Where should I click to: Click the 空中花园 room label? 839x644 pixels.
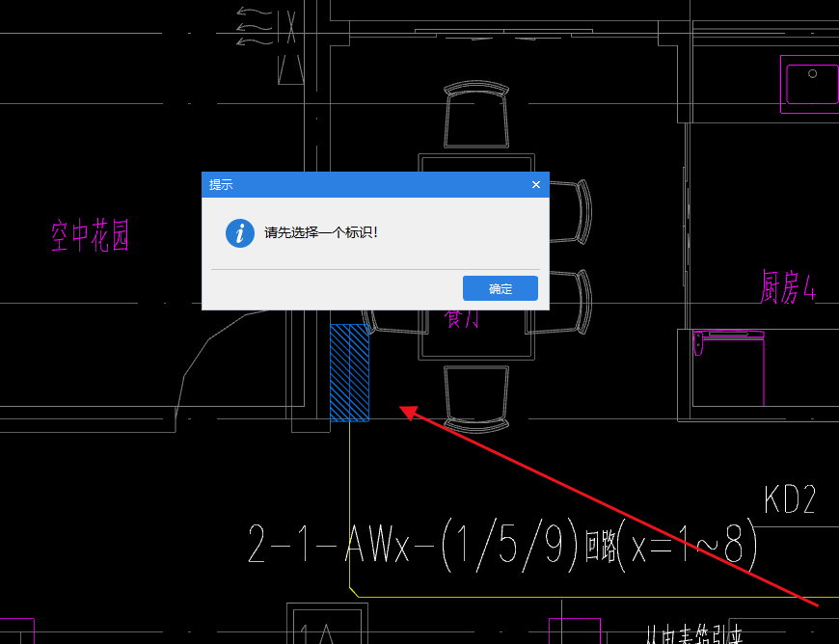click(x=90, y=235)
